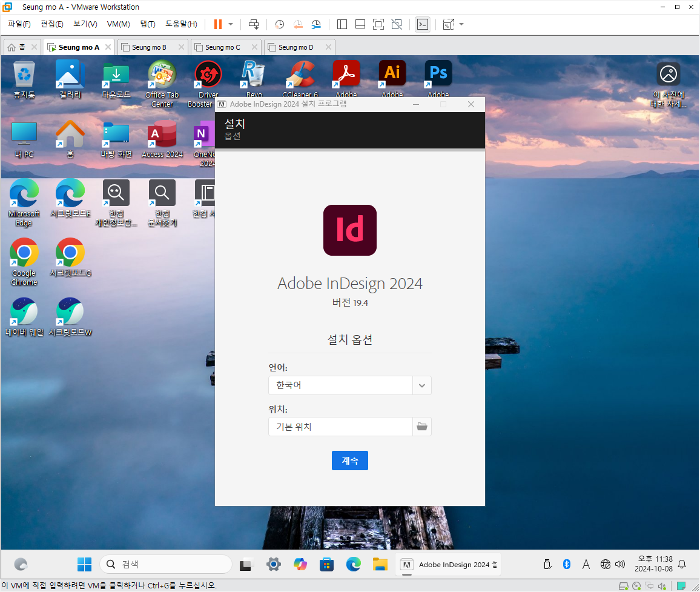Viewport: 700px width, 592px height.
Task: Select the 바탕 화면 folder desktop icon
Action: click(x=116, y=139)
